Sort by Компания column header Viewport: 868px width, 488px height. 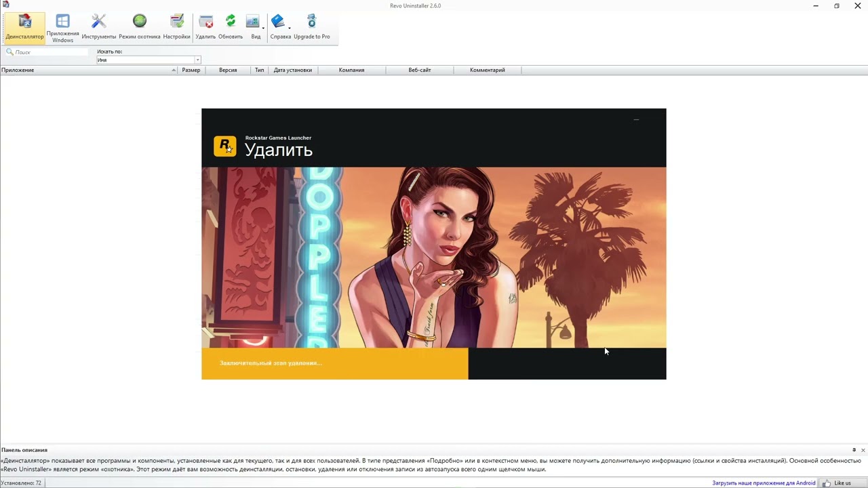pyautogui.click(x=352, y=70)
